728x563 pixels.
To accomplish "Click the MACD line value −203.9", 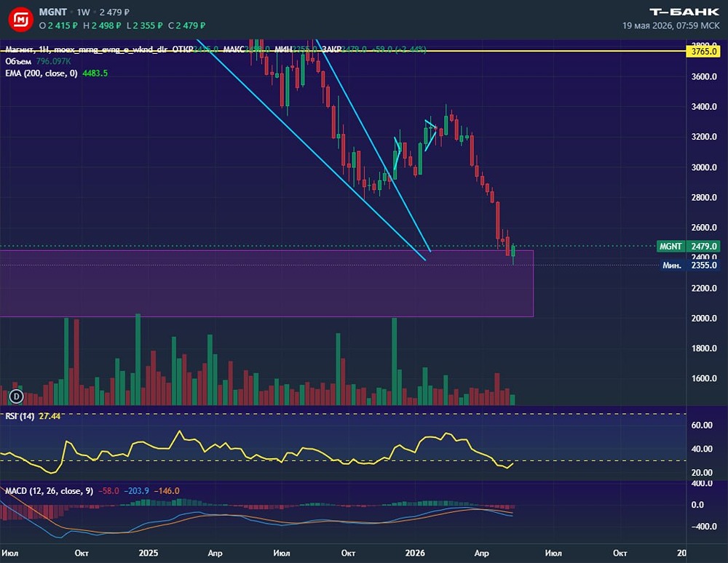I will [x=137, y=491].
